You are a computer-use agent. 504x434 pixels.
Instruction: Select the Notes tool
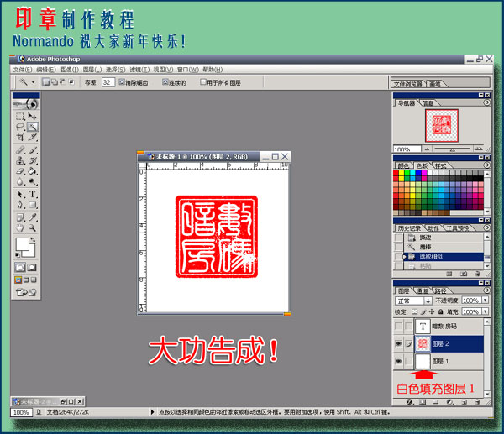20,217
